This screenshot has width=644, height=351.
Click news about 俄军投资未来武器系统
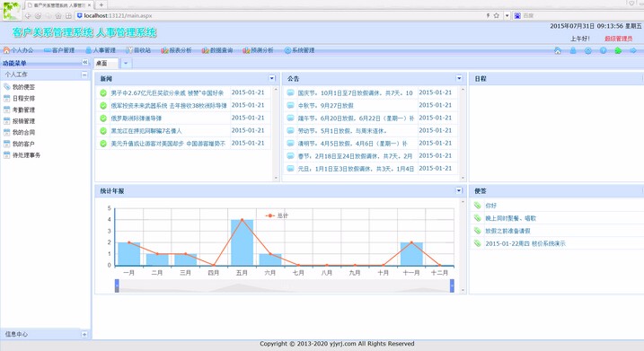click(x=169, y=106)
